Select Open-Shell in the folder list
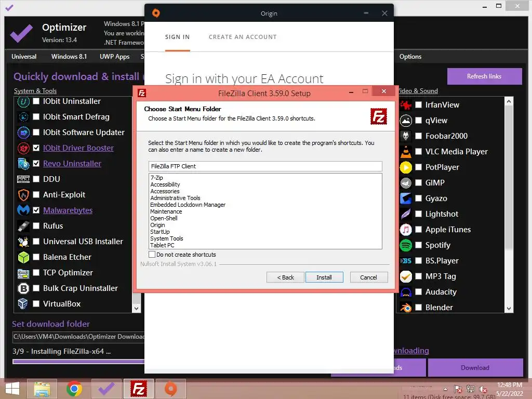Screen dimensions: 532x399 [164, 218]
